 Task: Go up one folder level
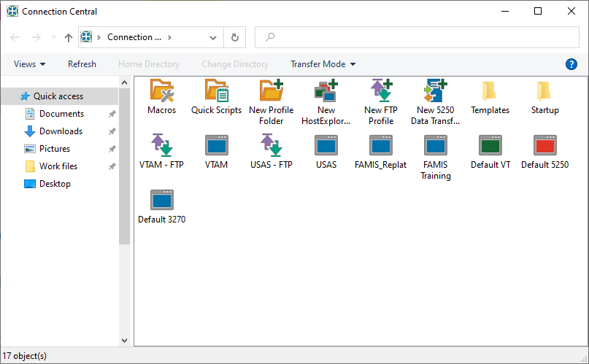[x=69, y=37]
